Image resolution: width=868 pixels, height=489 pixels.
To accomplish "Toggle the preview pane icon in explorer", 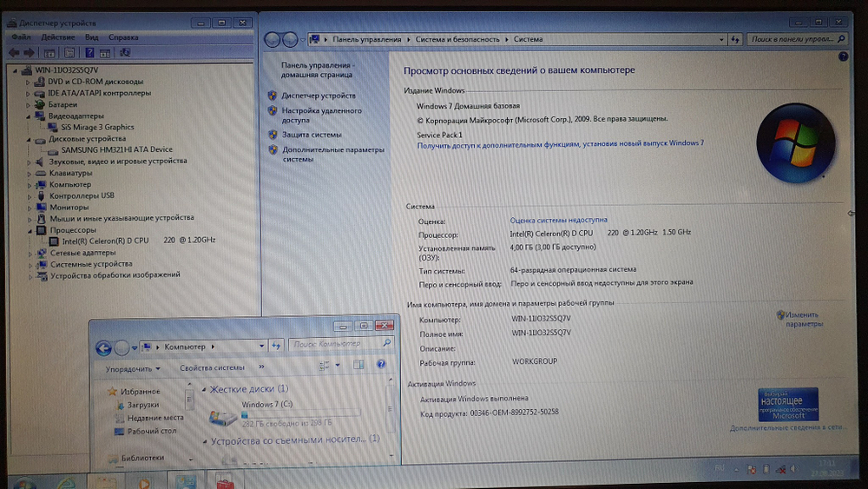I will point(358,365).
